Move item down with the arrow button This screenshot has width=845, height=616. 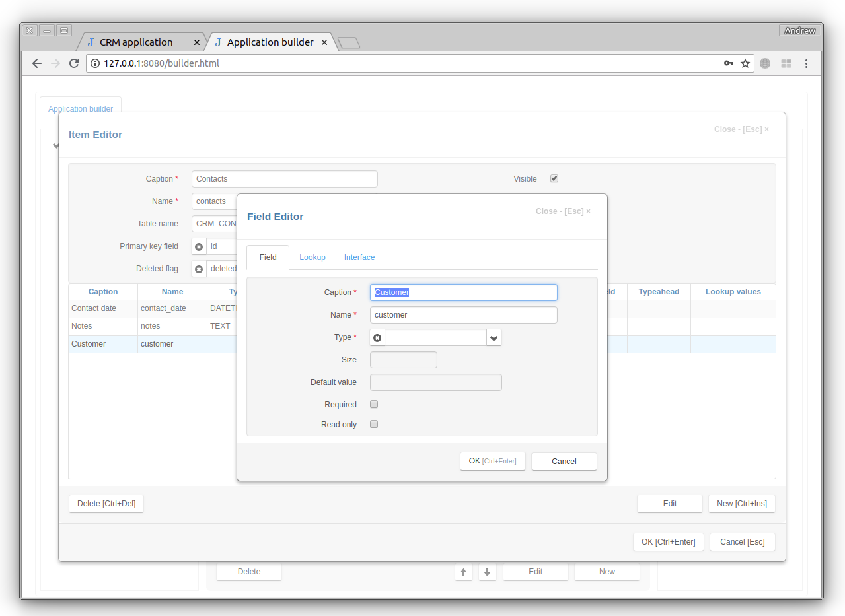click(487, 572)
